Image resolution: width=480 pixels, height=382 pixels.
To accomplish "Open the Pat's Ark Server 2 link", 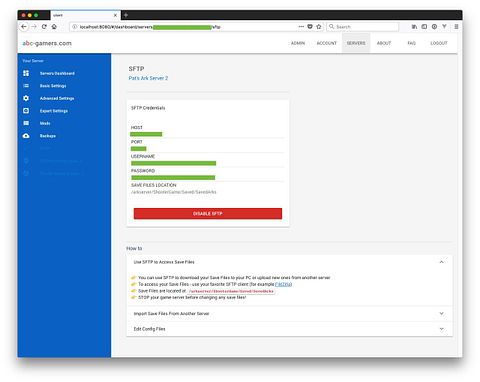I will (x=148, y=78).
